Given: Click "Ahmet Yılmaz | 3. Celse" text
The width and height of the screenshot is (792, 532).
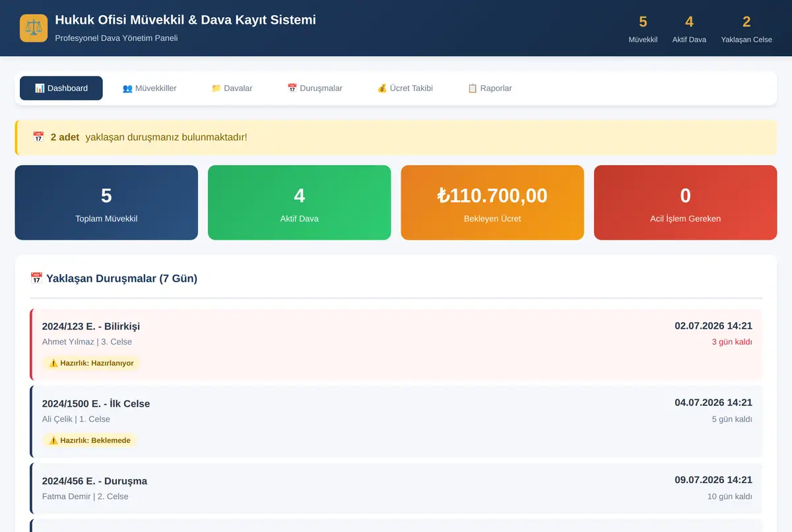Looking at the screenshot, I should point(87,342).
